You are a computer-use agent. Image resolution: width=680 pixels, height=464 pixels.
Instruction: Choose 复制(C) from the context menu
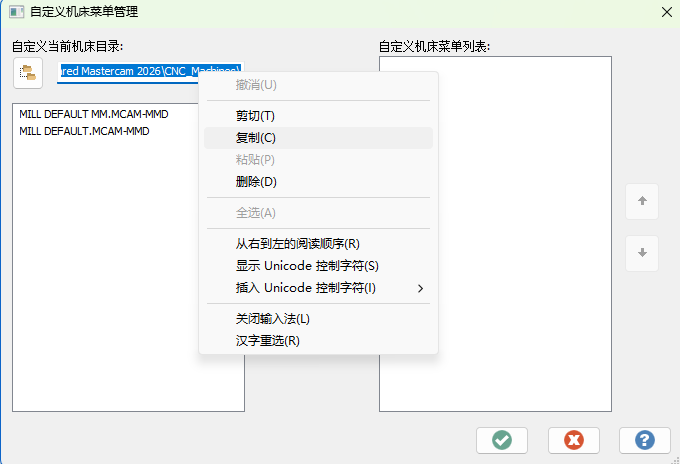(318, 138)
